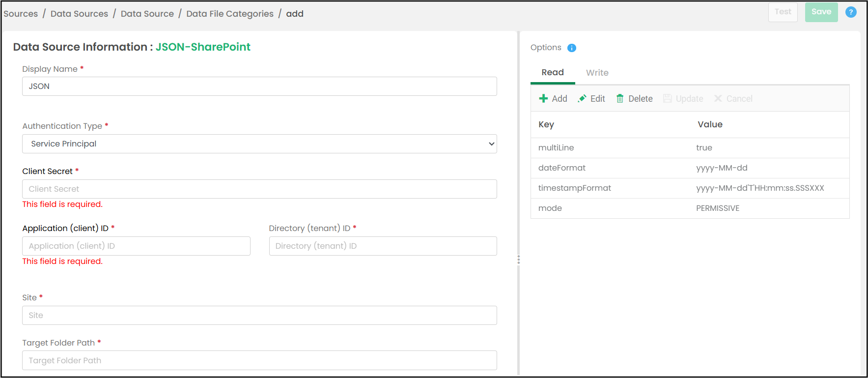Select the timestampFormat key cell
Viewport: 868px width, 378px height.
click(x=610, y=188)
